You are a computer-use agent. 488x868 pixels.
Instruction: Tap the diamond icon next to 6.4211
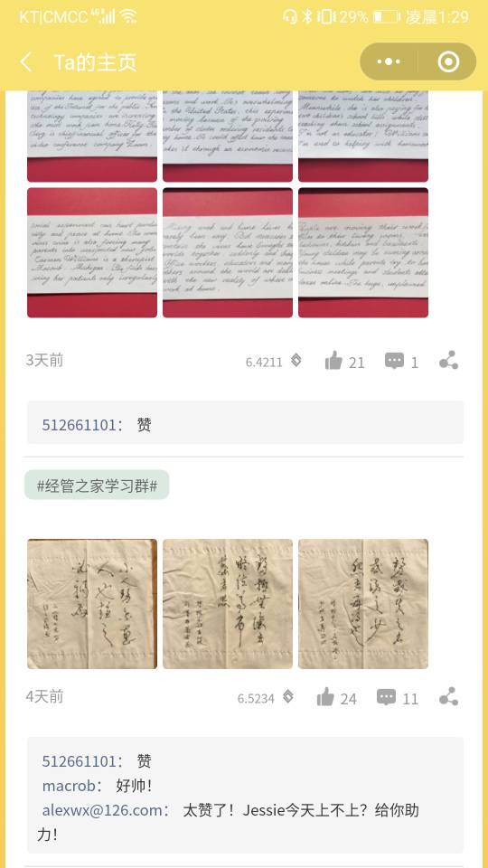pos(296,361)
